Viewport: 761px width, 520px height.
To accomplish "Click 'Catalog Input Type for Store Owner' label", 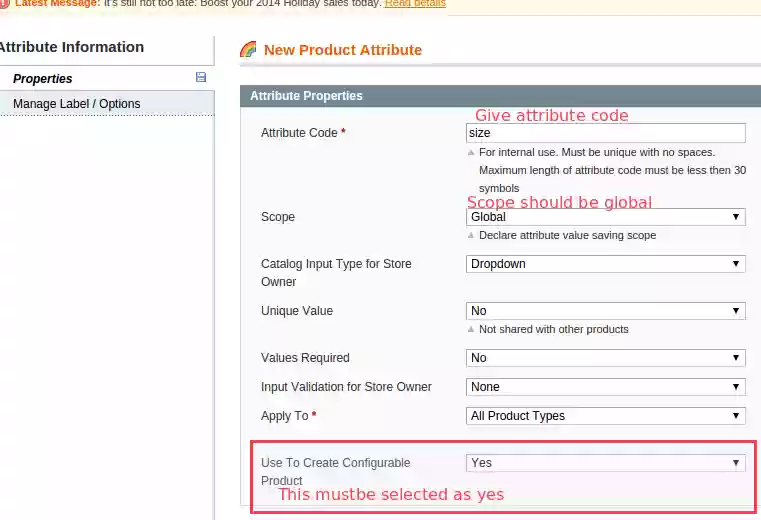I will pos(336,273).
